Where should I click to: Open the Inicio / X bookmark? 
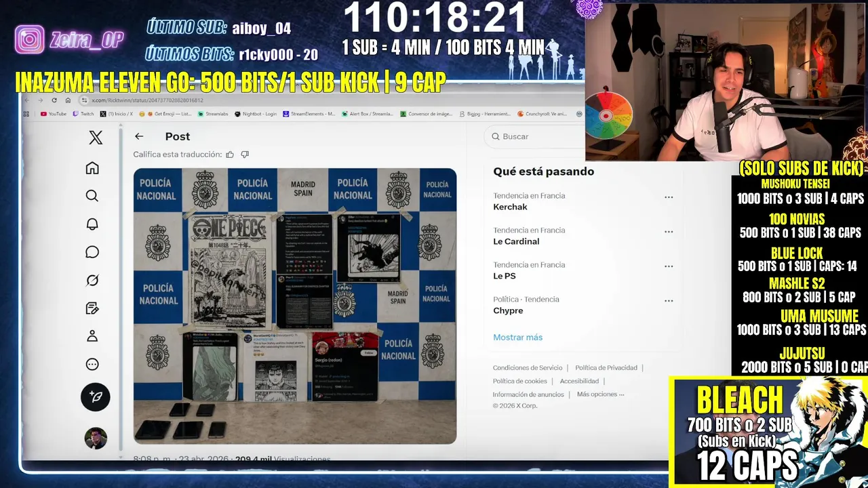pos(117,114)
